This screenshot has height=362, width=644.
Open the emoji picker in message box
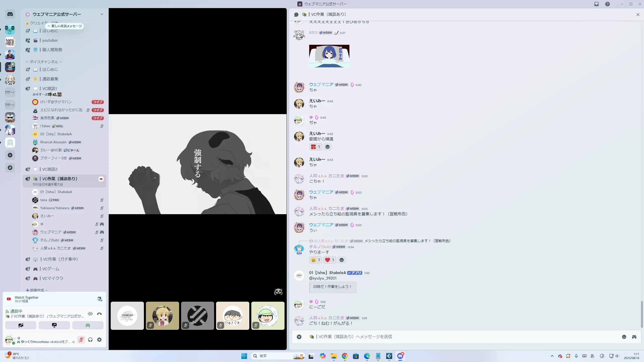click(x=624, y=337)
